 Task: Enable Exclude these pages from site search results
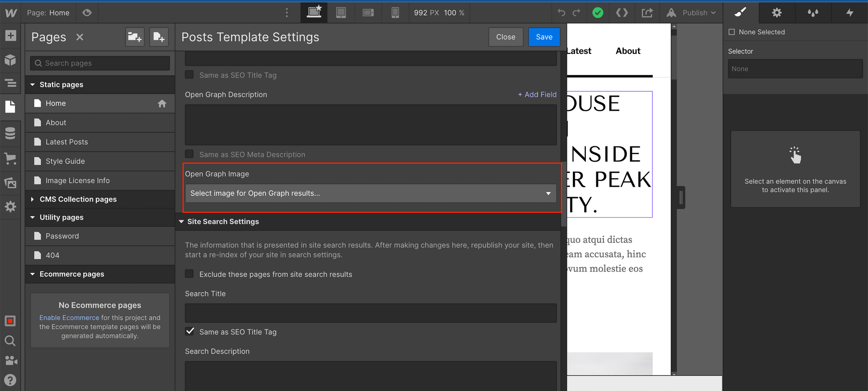pyautogui.click(x=189, y=274)
